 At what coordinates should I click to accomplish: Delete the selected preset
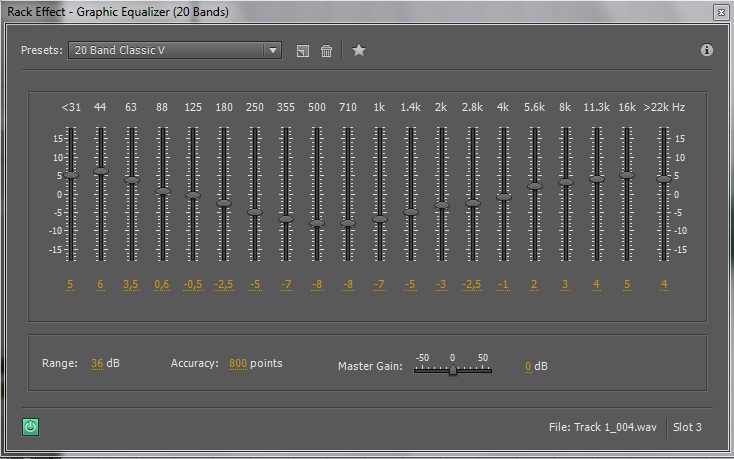point(326,51)
